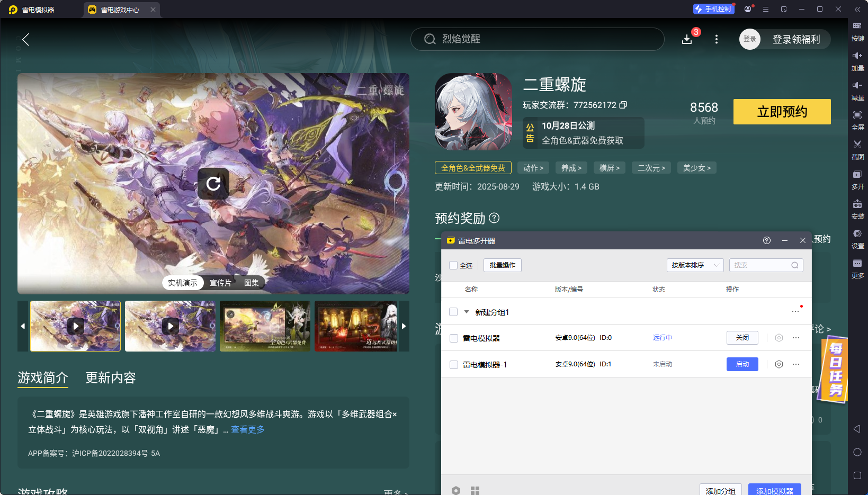
Task: Click 查看更多 link in game description
Action: tap(248, 429)
